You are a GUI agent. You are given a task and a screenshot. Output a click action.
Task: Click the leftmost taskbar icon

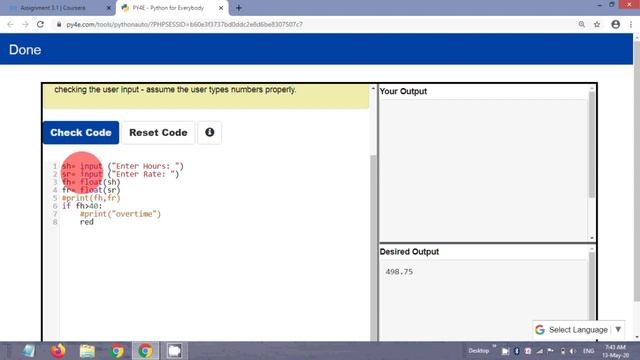pyautogui.click(x=29, y=351)
